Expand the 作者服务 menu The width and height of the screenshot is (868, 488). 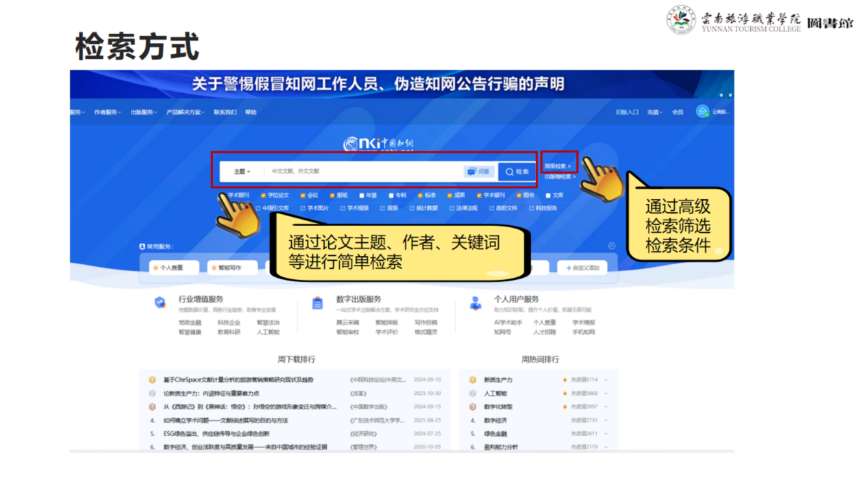[x=108, y=112]
